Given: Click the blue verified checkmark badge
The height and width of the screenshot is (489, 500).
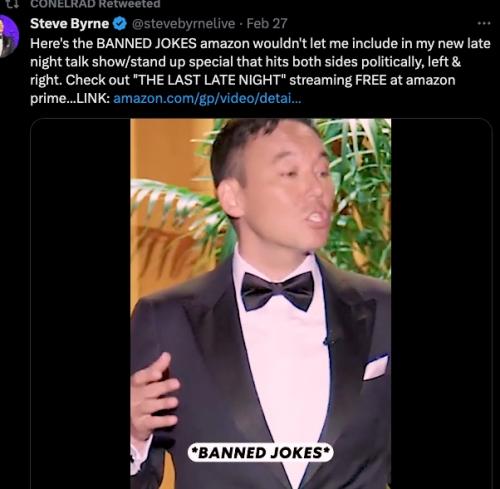Looking at the screenshot, I should [120, 24].
